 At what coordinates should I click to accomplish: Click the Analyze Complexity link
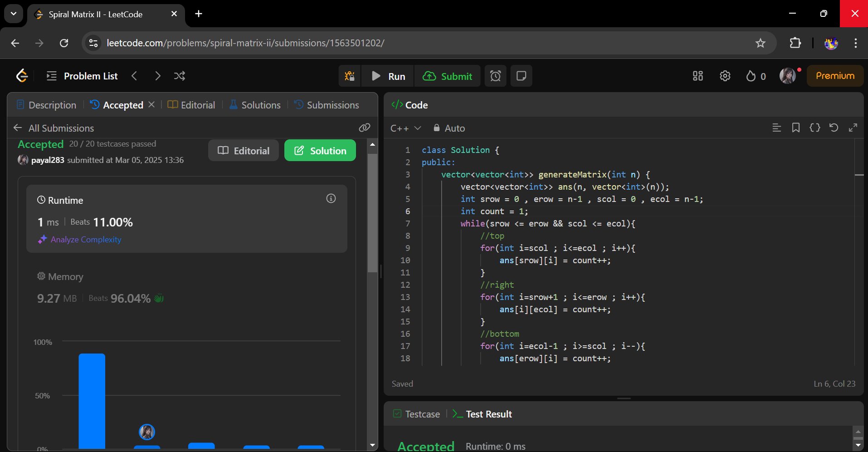pos(86,240)
